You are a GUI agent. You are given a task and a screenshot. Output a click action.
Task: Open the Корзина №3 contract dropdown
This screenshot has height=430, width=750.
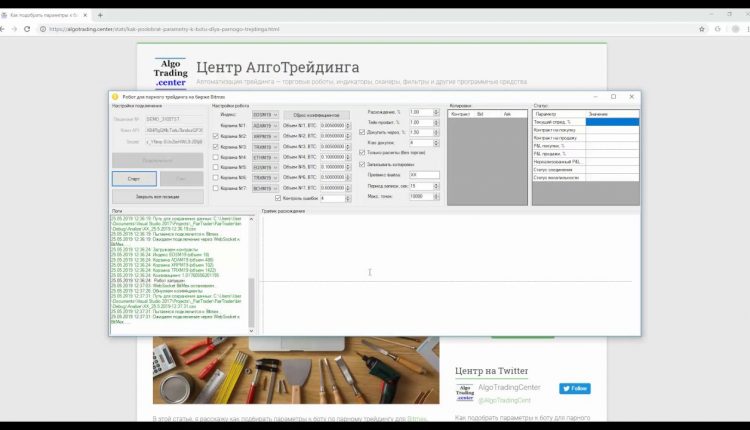click(265, 147)
